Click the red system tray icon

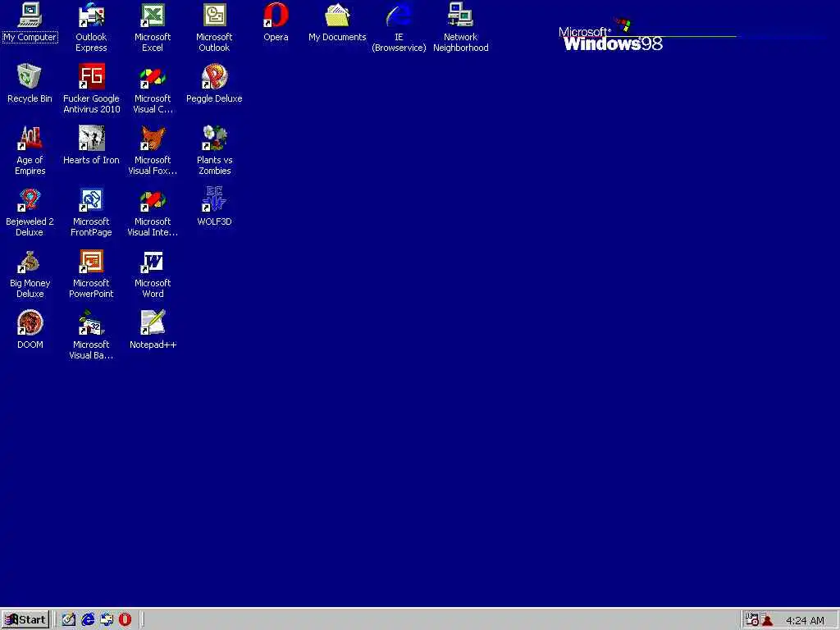[768, 620]
